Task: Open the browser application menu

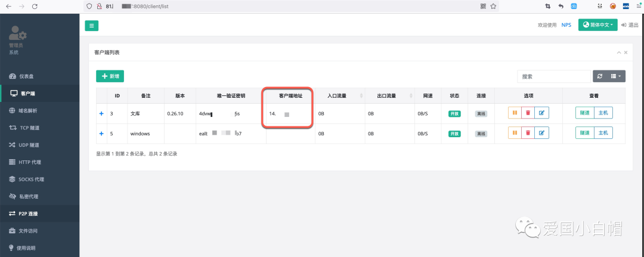Action: coord(639,6)
